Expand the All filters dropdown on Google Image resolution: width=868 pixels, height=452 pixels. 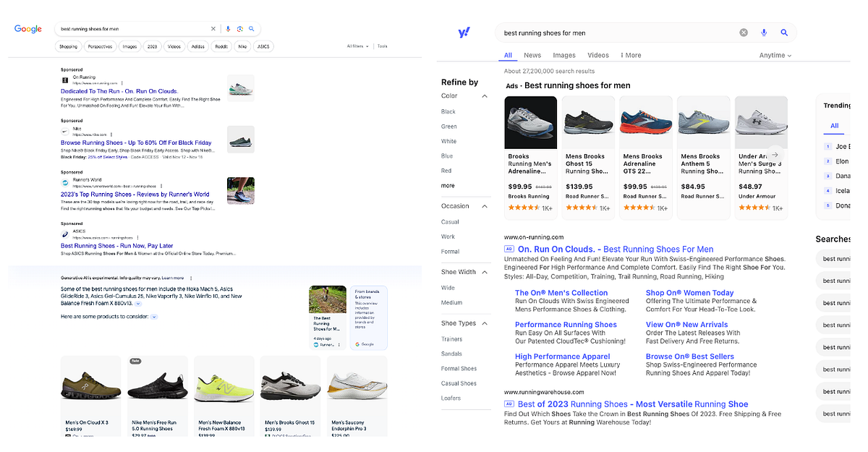(357, 46)
